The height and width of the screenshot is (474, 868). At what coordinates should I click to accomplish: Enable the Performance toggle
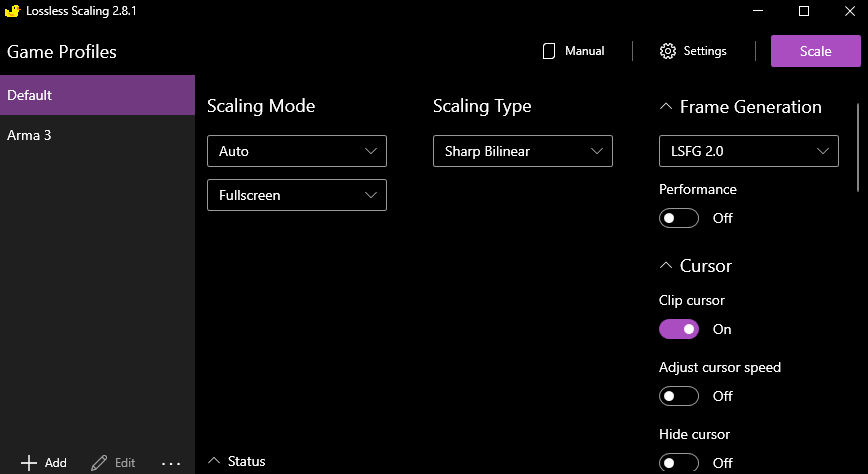pos(679,218)
